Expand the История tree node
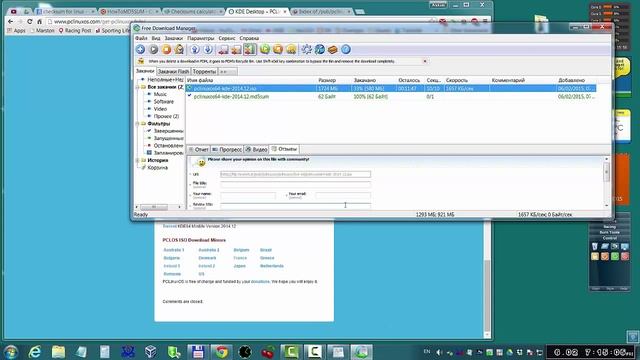The width and height of the screenshot is (640, 360). click(x=138, y=160)
